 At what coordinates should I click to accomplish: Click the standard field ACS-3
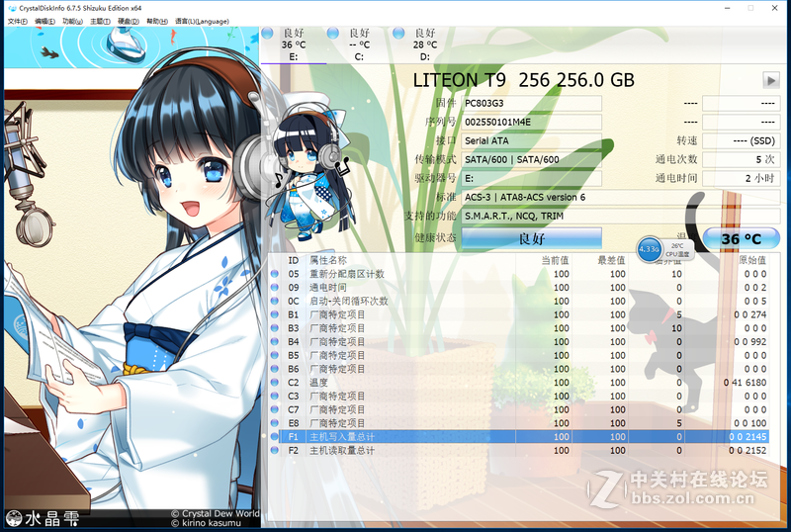(621, 198)
